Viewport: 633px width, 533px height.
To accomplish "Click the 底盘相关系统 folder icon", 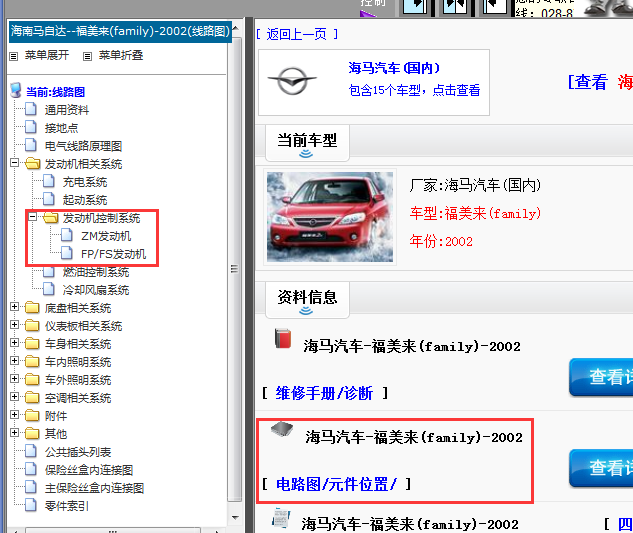I will point(32,308).
